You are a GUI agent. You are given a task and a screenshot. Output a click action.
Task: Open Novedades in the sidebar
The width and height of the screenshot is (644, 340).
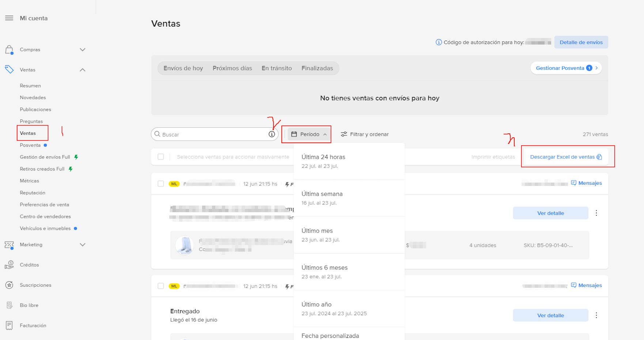click(33, 98)
